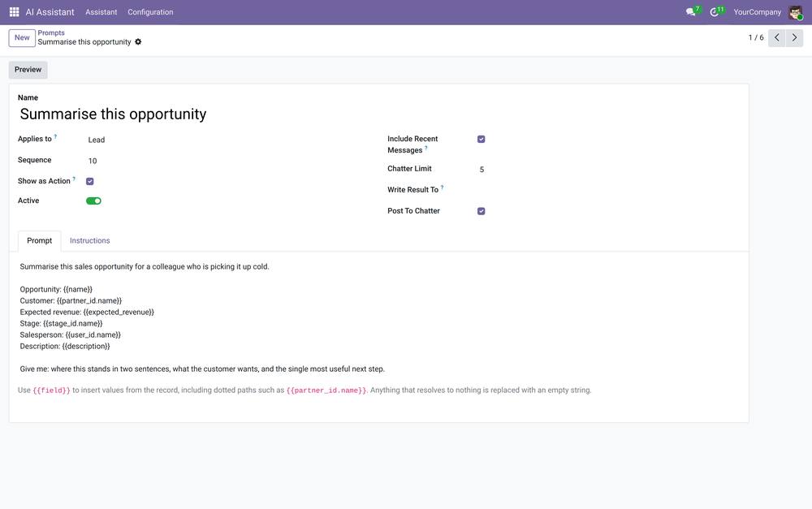The image size is (812, 509).
Task: Click the line 'Expected revenue: {{expected_revenue}}'
Action: click(87, 313)
